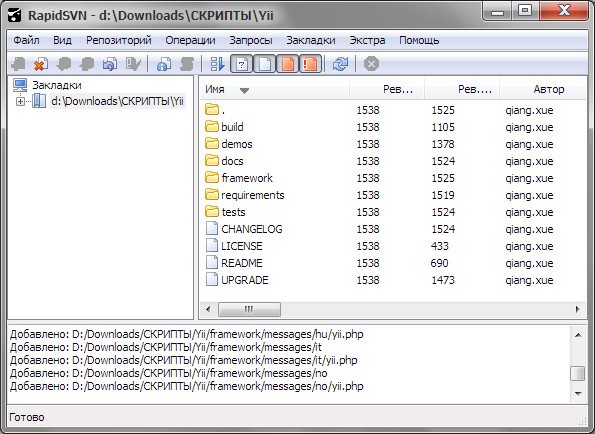Toggle showing conflicted files filter button
The width and height of the screenshot is (595, 434).
pyautogui.click(x=310, y=64)
